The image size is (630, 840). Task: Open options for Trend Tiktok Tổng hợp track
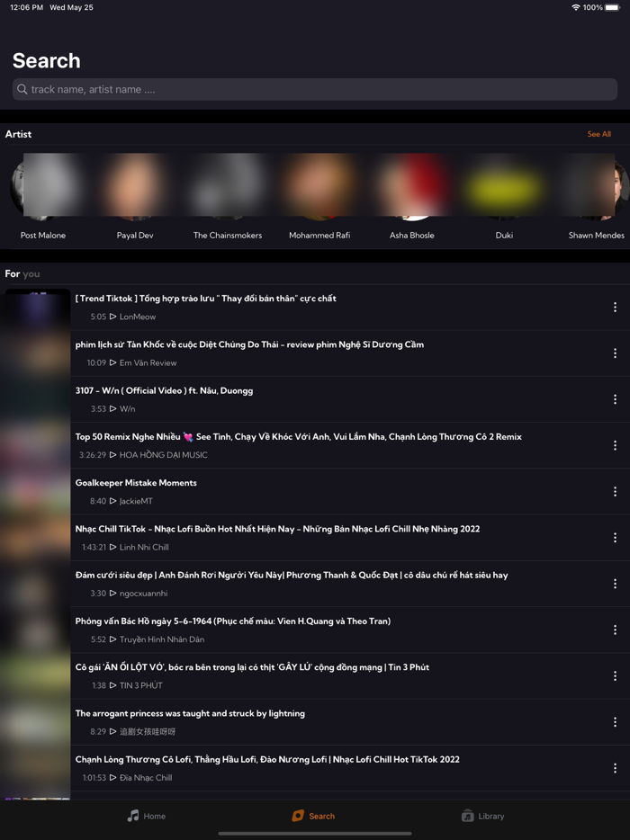click(x=615, y=307)
